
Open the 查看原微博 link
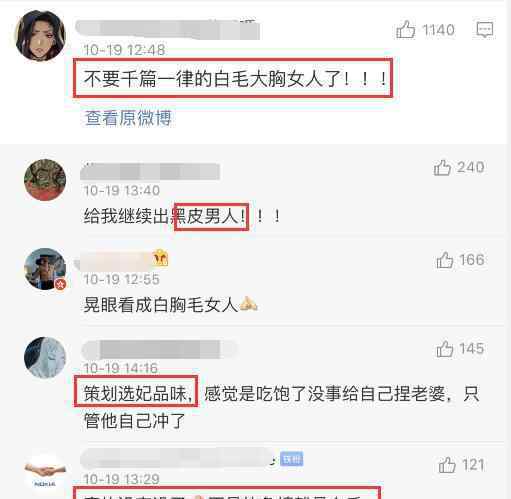[x=128, y=118]
